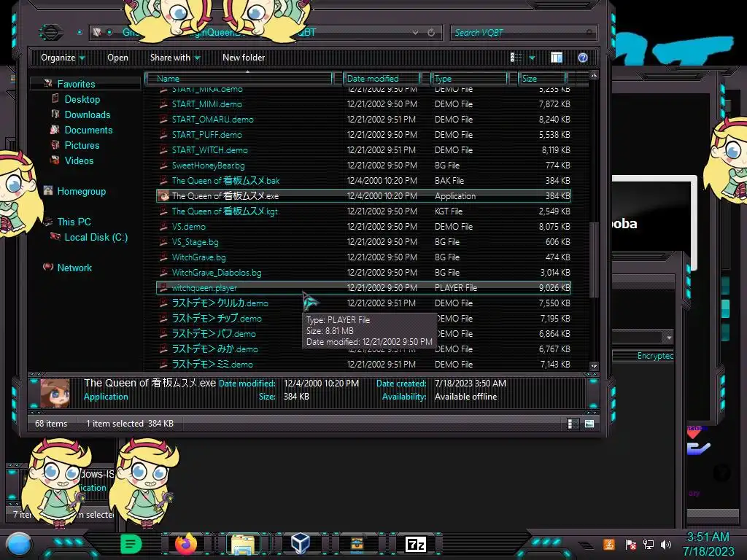This screenshot has height=560, width=747.
Task: Refresh the address bar location
Action: [431, 32]
